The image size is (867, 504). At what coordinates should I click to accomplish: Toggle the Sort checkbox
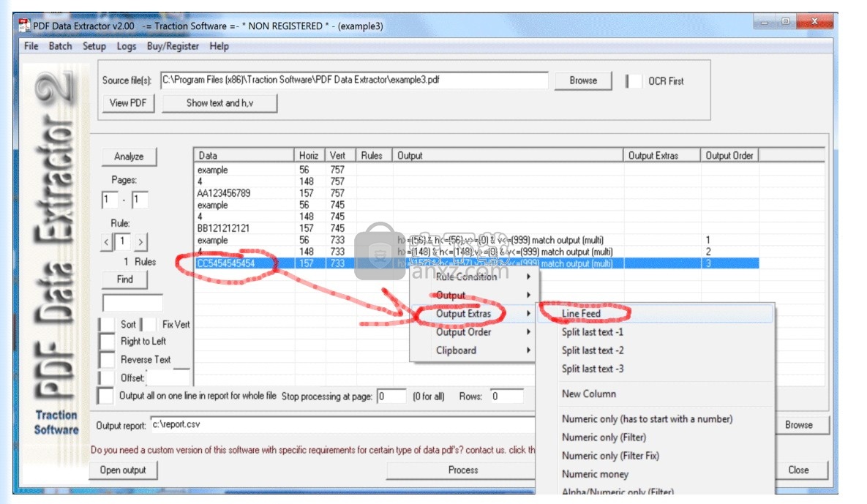coord(108,325)
